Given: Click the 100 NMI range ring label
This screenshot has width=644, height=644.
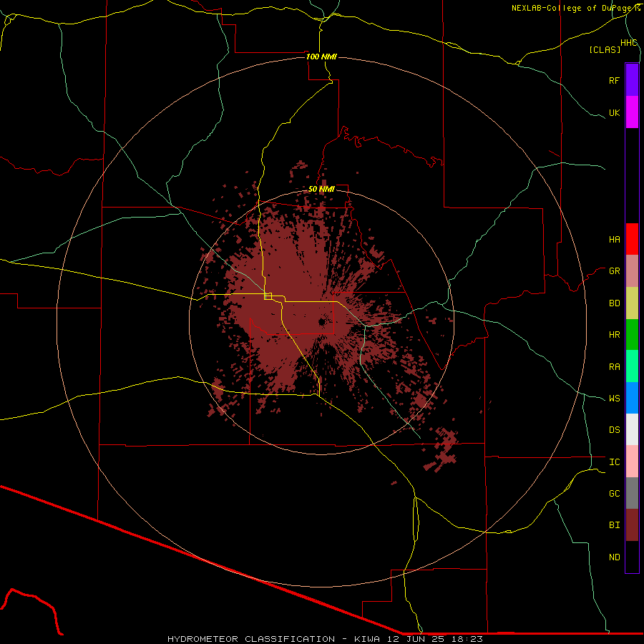Looking at the screenshot, I should pyautogui.click(x=321, y=57).
